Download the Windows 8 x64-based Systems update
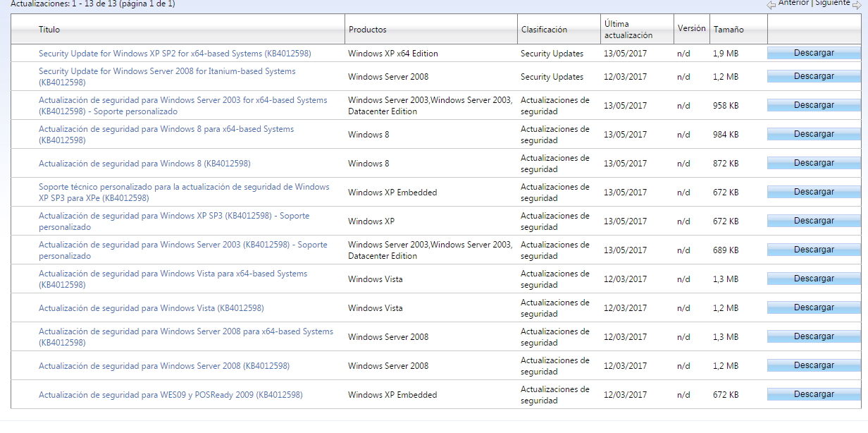 pos(813,134)
